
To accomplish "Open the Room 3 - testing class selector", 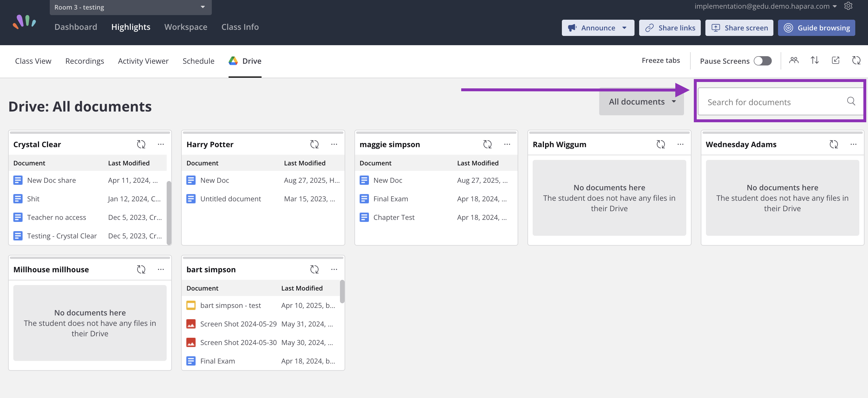I will (130, 7).
